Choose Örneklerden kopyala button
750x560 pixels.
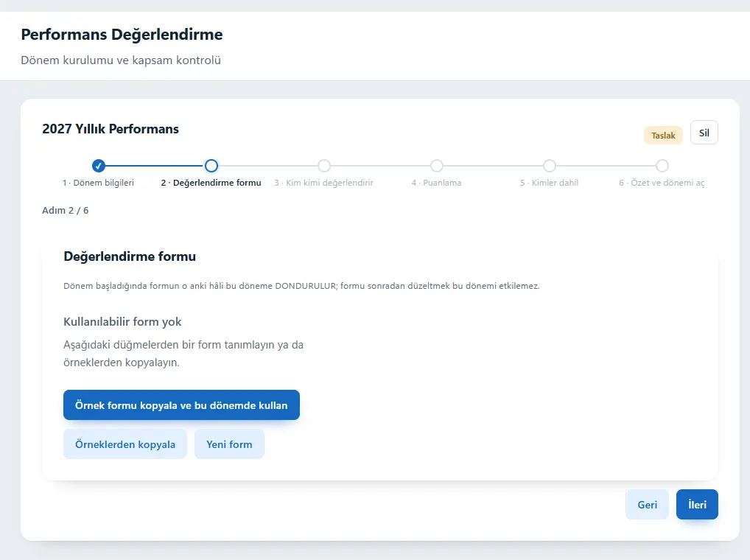point(125,444)
